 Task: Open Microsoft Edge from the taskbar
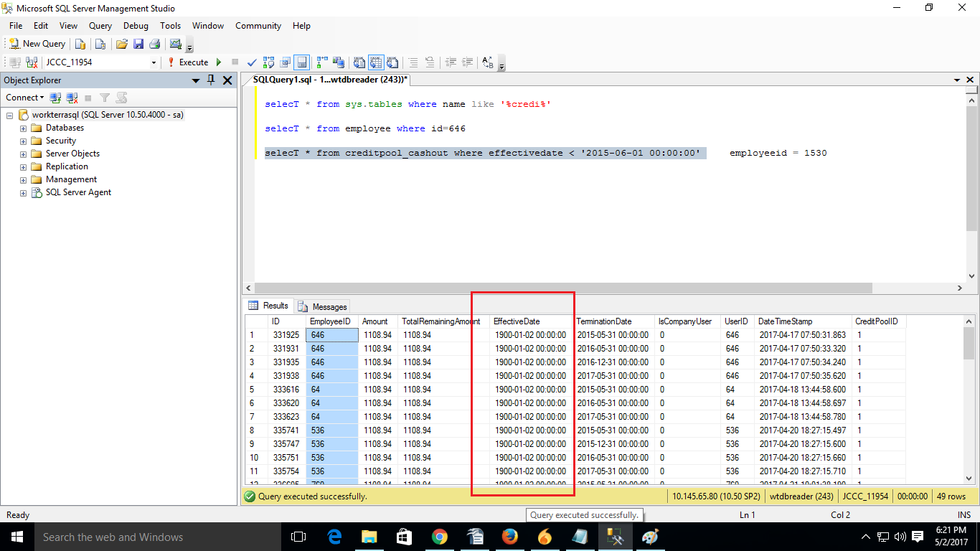click(x=334, y=537)
